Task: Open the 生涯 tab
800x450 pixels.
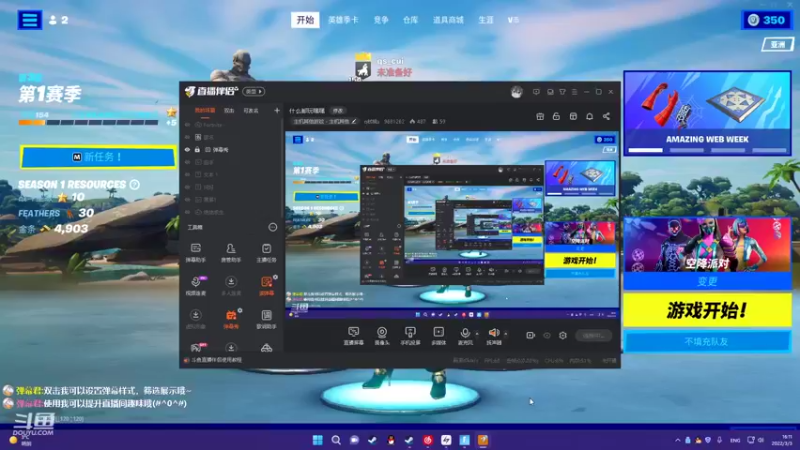Action: (x=486, y=20)
